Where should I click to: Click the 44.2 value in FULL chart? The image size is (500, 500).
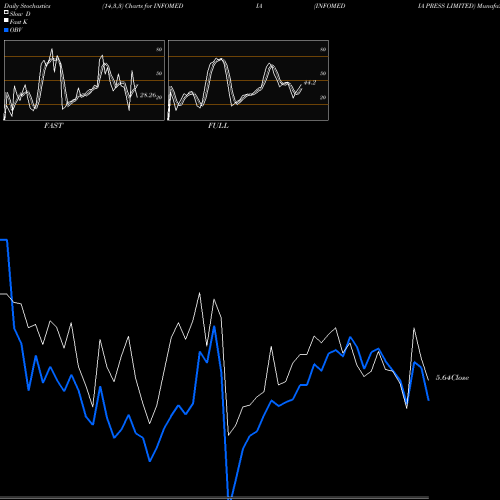tap(310, 83)
